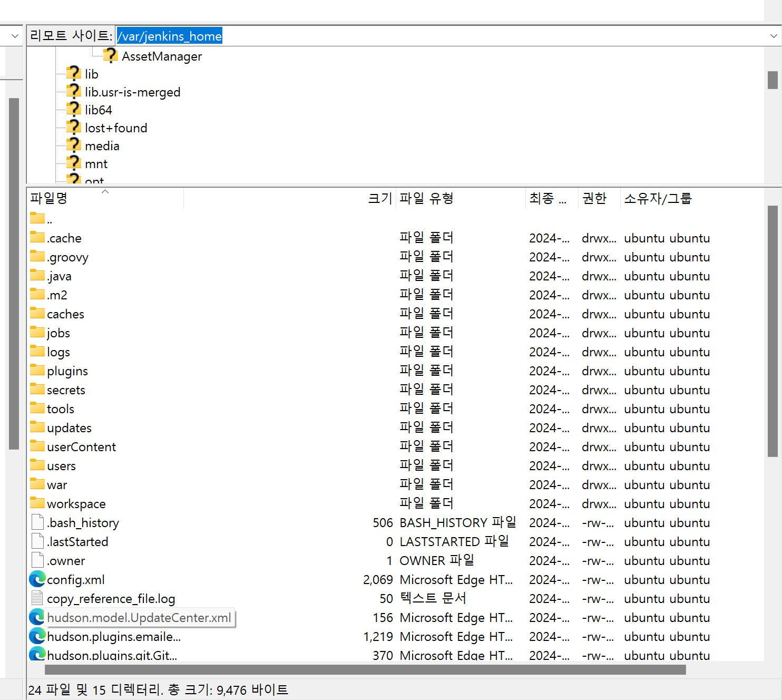Select the .bash_history file name
This screenshot has height=700, width=782.
tap(83, 523)
